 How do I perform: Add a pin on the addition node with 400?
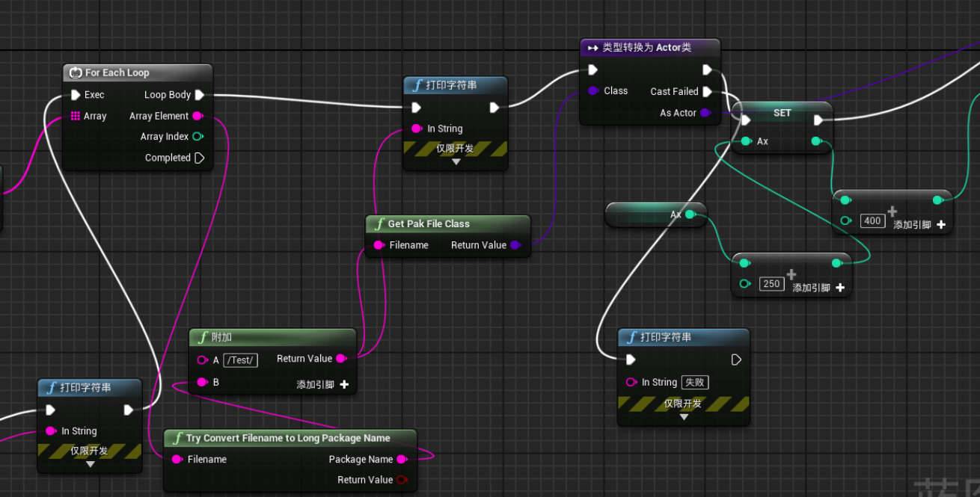(940, 224)
